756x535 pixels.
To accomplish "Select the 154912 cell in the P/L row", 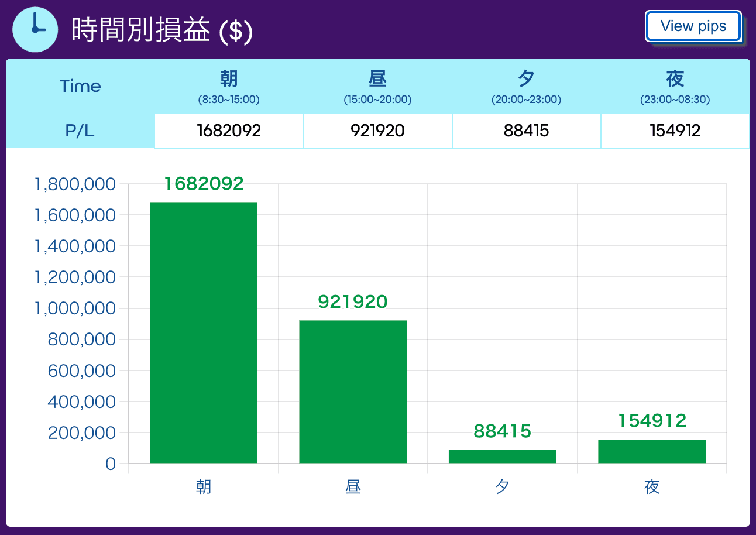I will [675, 131].
